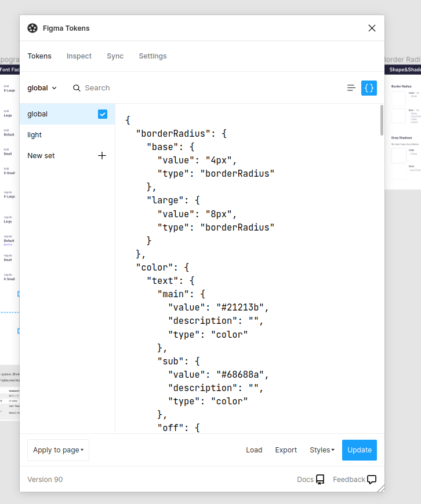
Task: Select the light token set
Action: coord(35,135)
